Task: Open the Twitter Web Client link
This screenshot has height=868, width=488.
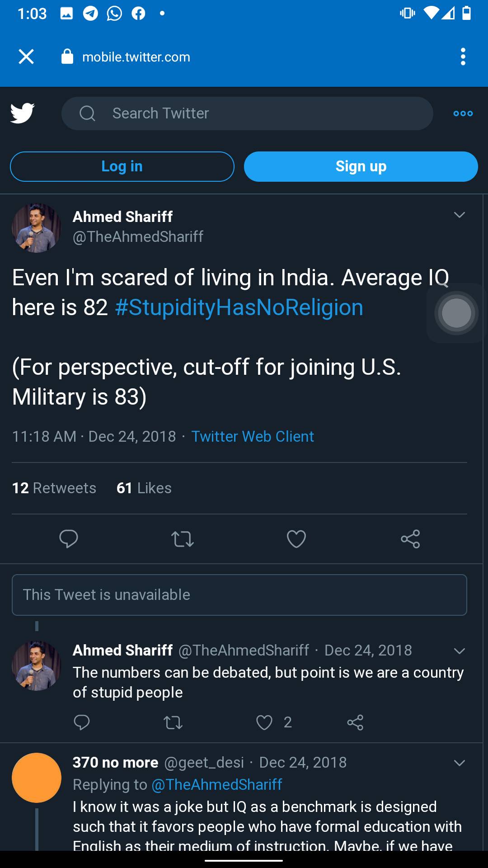Action: pyautogui.click(x=252, y=436)
